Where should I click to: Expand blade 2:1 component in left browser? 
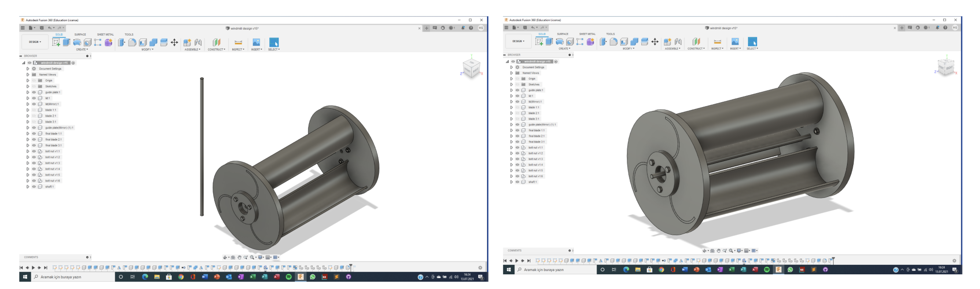click(28, 116)
